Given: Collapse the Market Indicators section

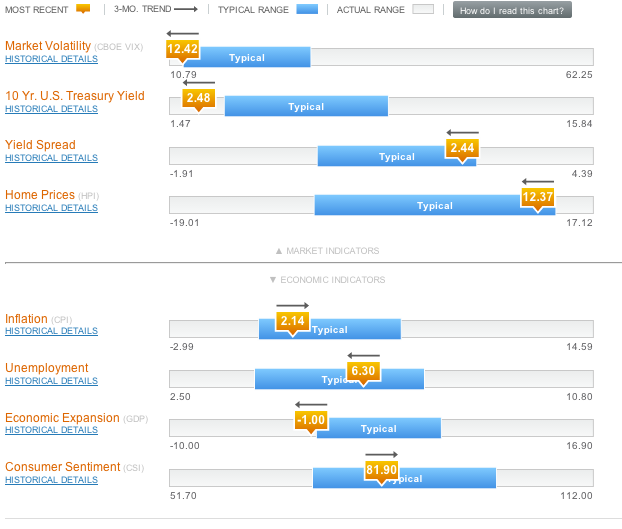Looking at the screenshot, I should [x=327, y=251].
